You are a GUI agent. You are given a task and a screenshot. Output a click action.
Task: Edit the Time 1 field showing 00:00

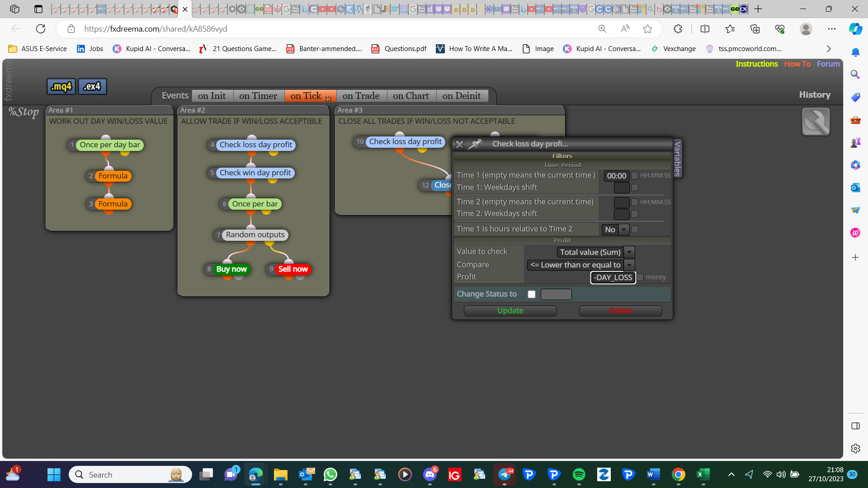click(617, 176)
